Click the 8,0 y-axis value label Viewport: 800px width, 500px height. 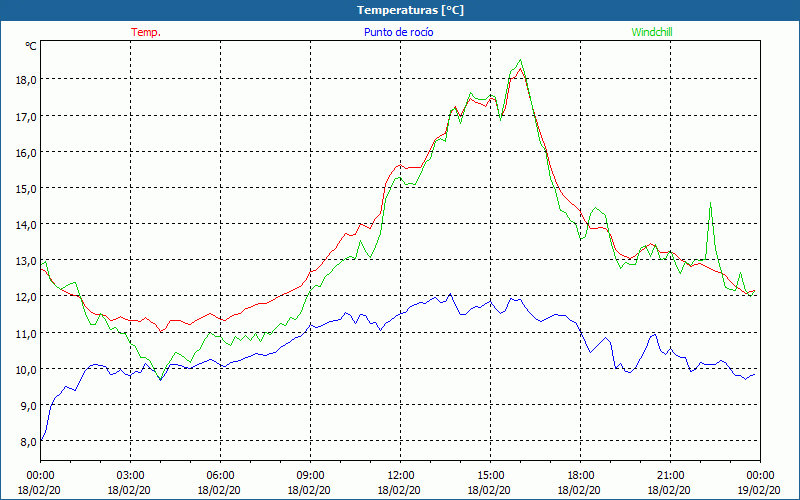pyautogui.click(x=24, y=441)
